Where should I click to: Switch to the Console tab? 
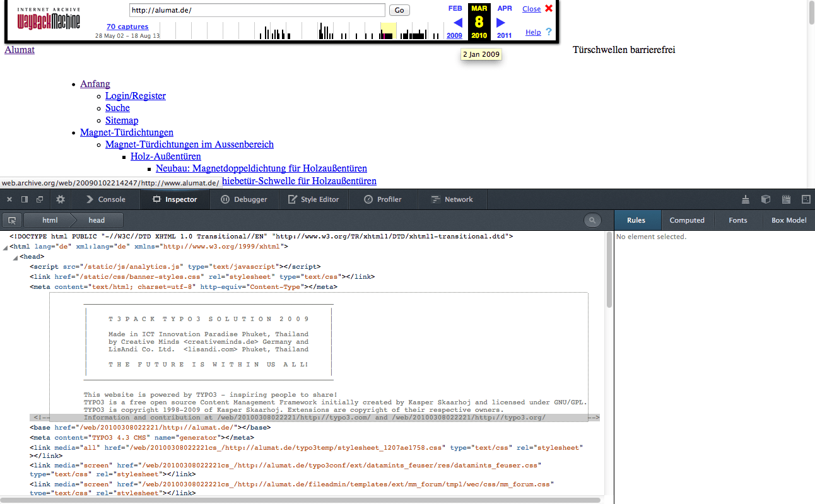(105, 199)
